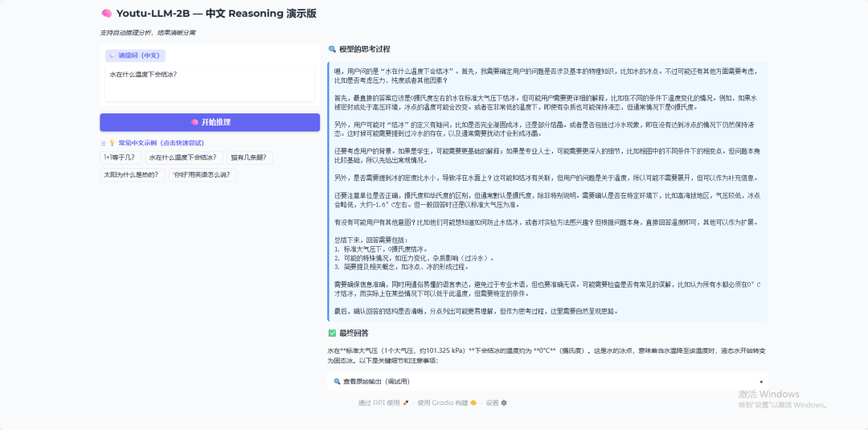
Task: Start inference with the 开始推理 button
Action: click(x=210, y=122)
